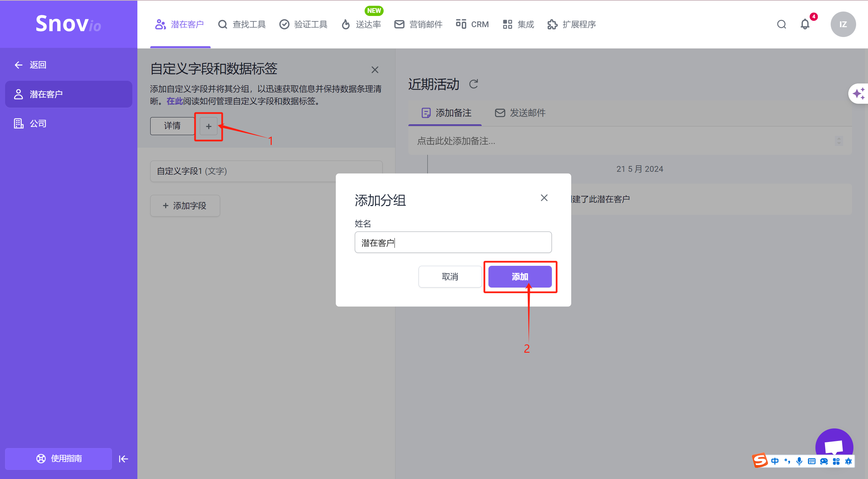Click the plus icon to add a group
This screenshot has width=868, height=479.
pos(209,126)
